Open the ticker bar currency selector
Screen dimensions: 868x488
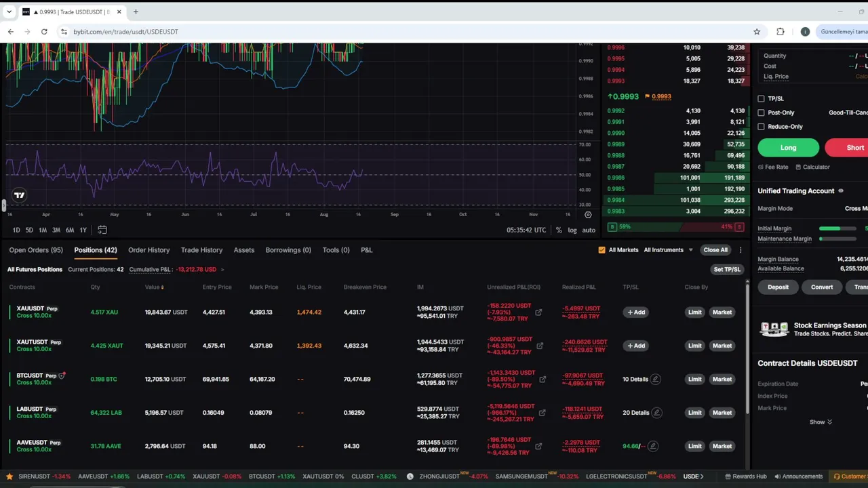(693, 476)
